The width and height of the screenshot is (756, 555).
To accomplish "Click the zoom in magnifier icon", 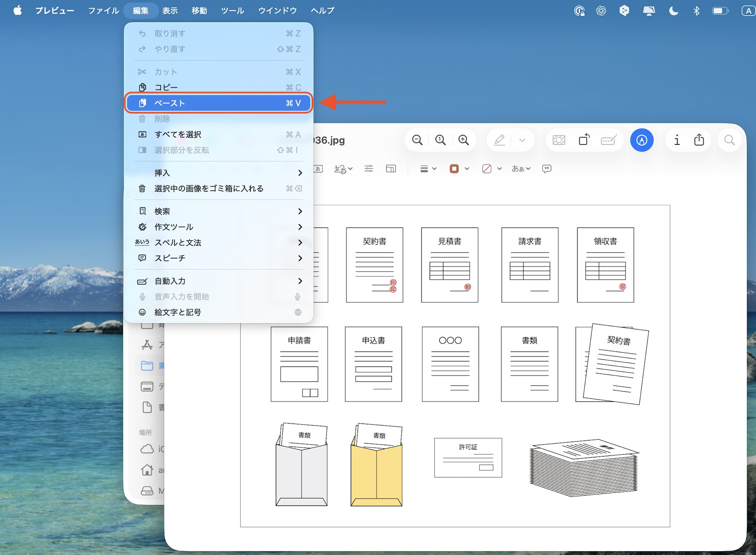I will [x=463, y=140].
